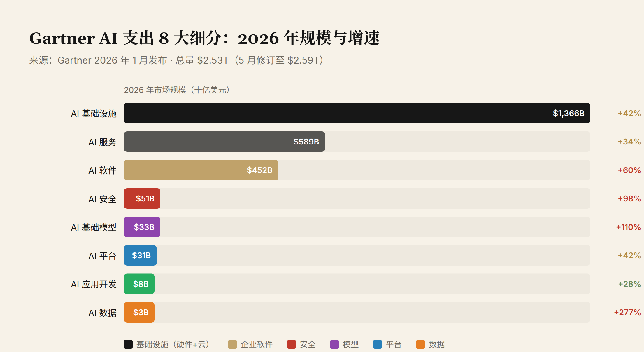
Task: Click the +110% growth value for AI 基础模型
Action: pos(628,227)
